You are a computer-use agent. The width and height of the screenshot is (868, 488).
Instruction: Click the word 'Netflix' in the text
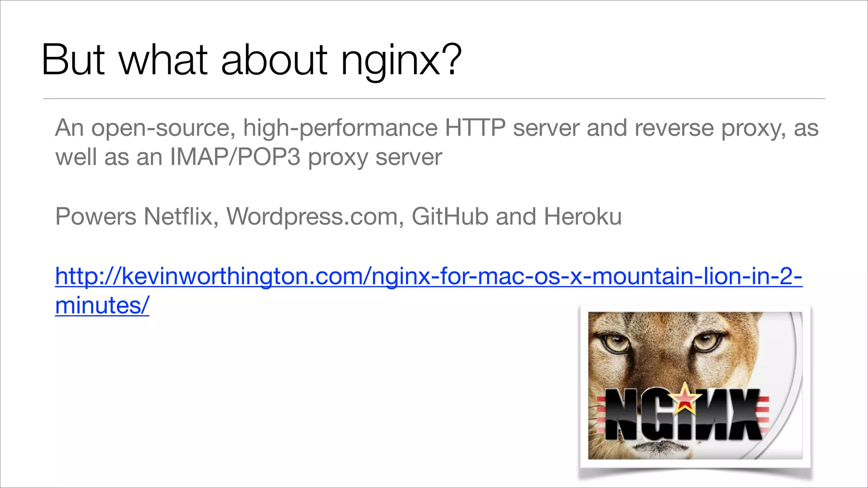[x=179, y=216]
